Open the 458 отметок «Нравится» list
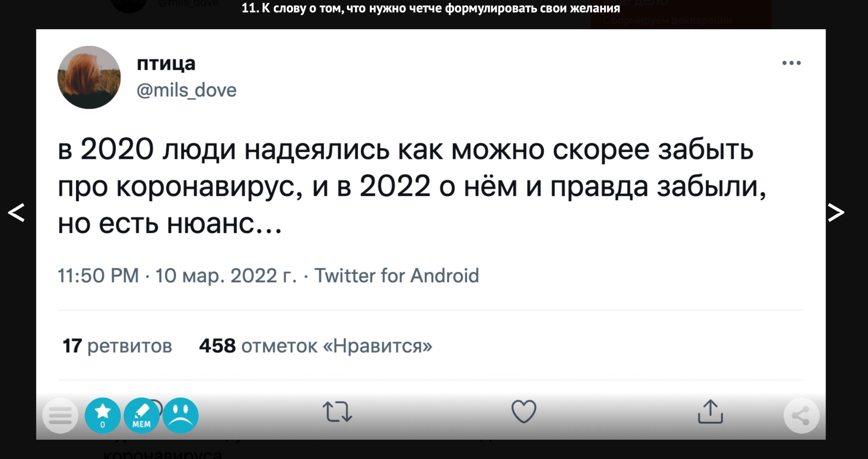 tap(315, 346)
